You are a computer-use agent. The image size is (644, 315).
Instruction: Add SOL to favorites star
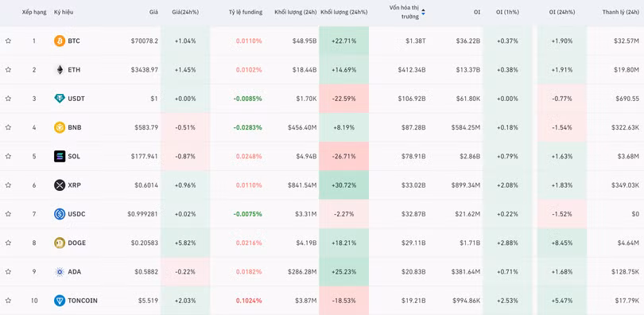point(8,156)
